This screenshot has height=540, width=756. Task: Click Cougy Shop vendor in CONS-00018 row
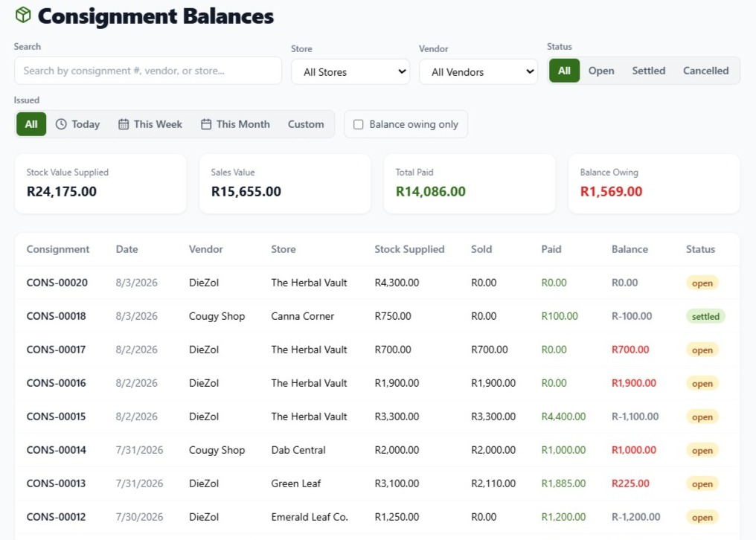(x=217, y=316)
